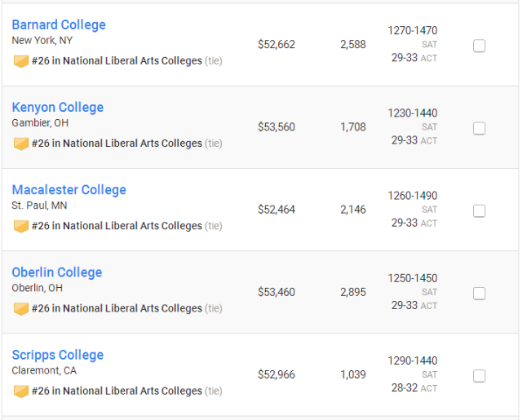The width and height of the screenshot is (522, 420).
Task: Select the compare checkbox for Oberlin College
Action: coord(479,294)
